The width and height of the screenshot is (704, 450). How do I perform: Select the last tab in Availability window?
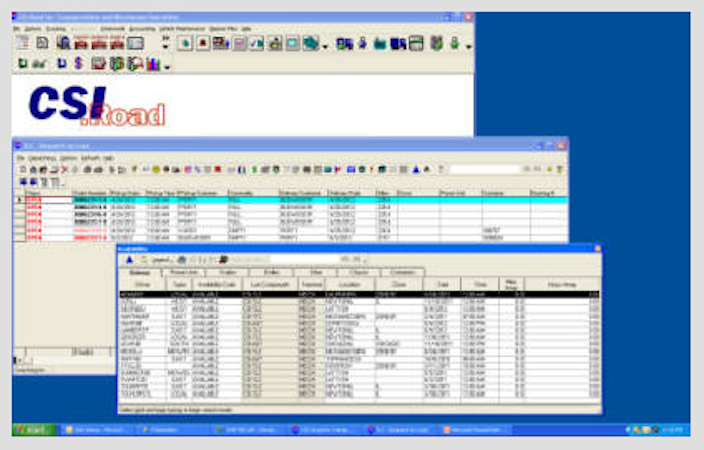(402, 273)
